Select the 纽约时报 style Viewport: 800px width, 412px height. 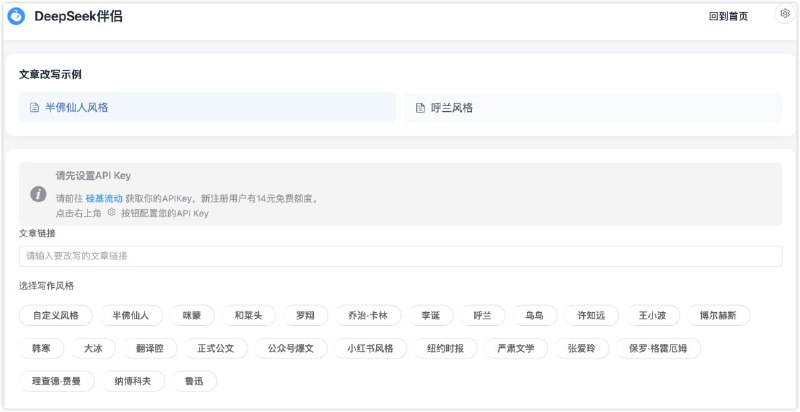coord(445,349)
